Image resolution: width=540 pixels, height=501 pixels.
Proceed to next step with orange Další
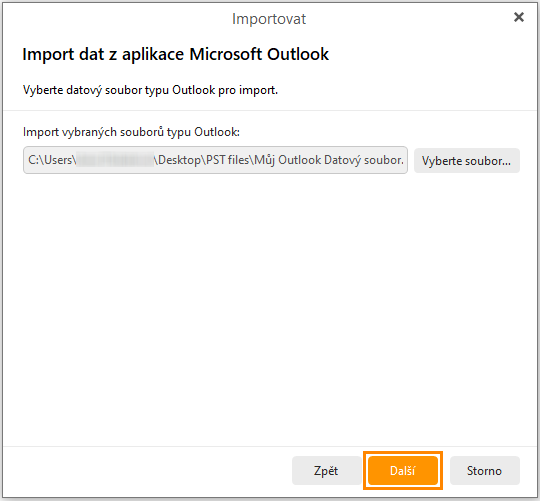[x=403, y=470]
